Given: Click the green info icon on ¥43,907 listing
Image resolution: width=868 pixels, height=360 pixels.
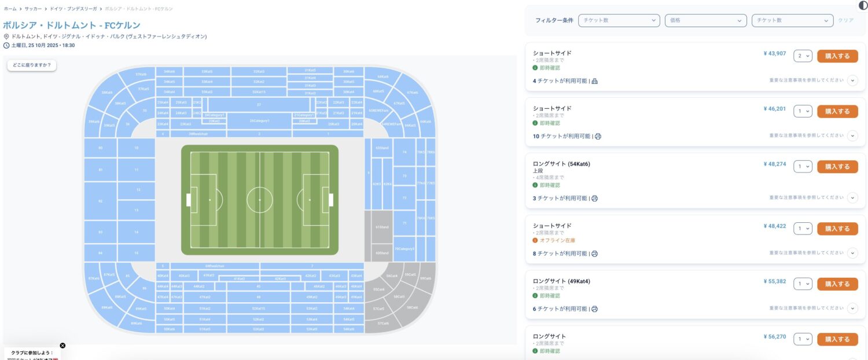Looking at the screenshot, I should coord(535,68).
